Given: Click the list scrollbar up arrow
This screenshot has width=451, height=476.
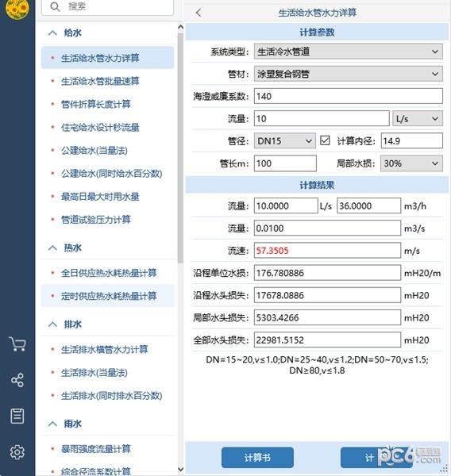Looking at the screenshot, I should click(x=180, y=28).
